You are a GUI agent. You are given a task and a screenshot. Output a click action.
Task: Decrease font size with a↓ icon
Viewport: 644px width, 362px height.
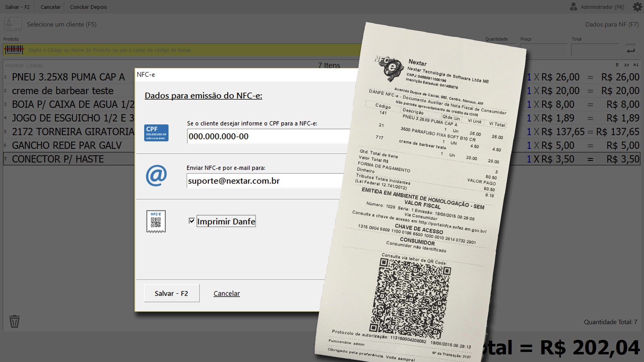coord(636,65)
